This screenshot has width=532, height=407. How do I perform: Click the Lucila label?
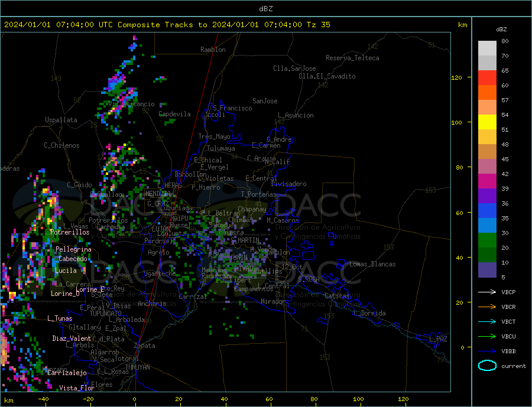(x=66, y=271)
